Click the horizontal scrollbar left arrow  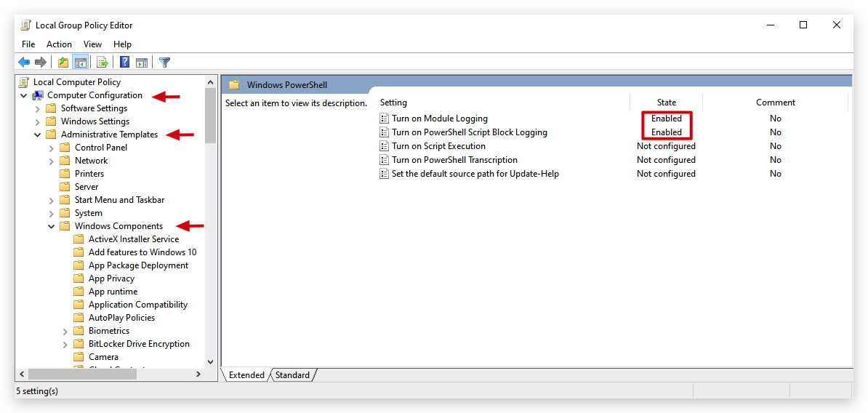coord(23,374)
